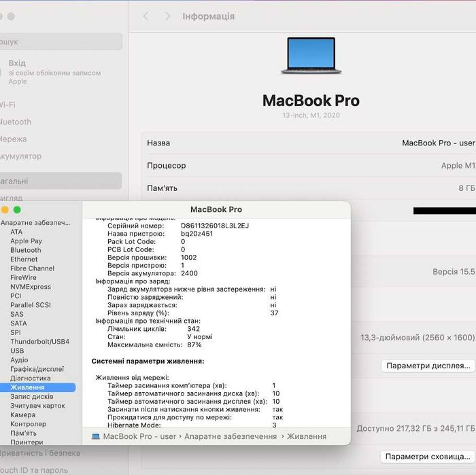Select Пам'ять in hardware tree
The image size is (476, 475).
(23, 433)
